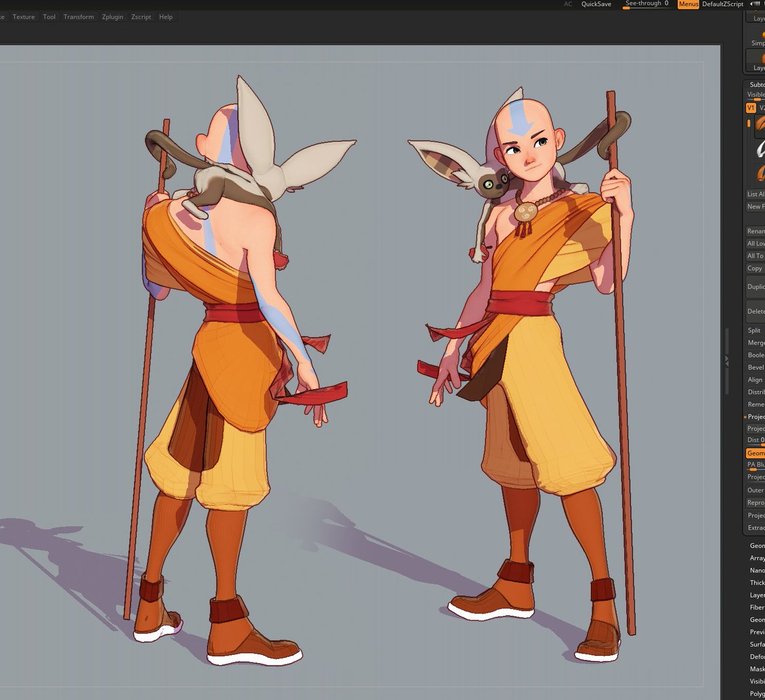Viewport: 765px width, 700px height.
Task: Toggle the Menus button
Action: click(x=688, y=4)
